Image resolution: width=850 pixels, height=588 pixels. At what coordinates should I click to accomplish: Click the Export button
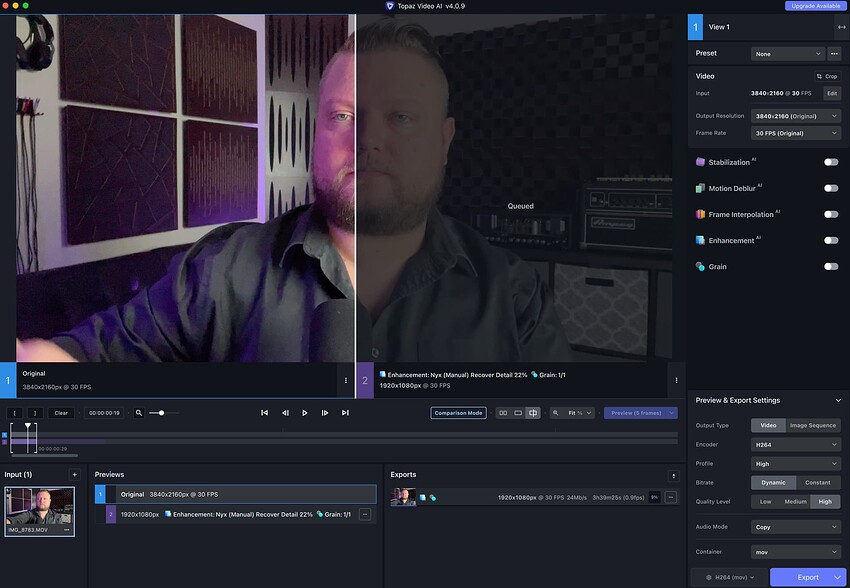pyautogui.click(x=808, y=577)
